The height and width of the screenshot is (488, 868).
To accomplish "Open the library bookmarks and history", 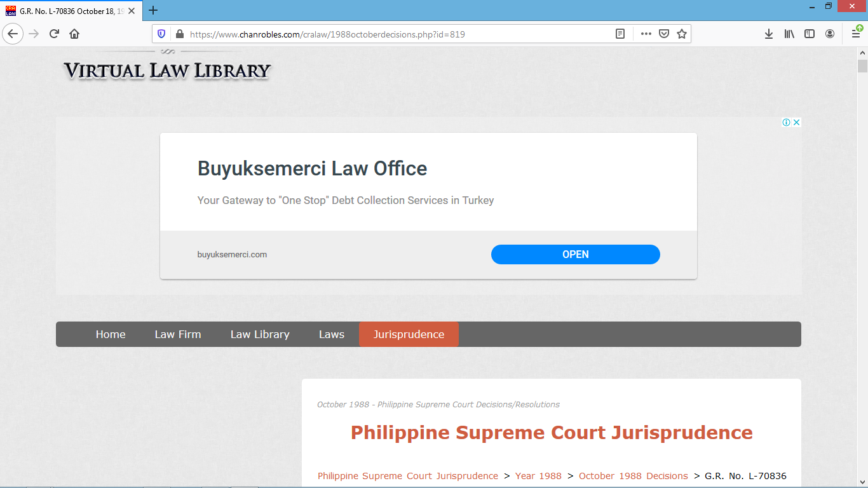I will pos(789,34).
